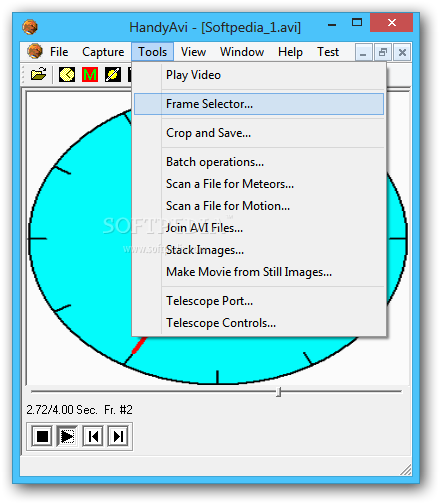This screenshot has width=440, height=504.
Task: Jump to the previous frame
Action: pos(93,436)
